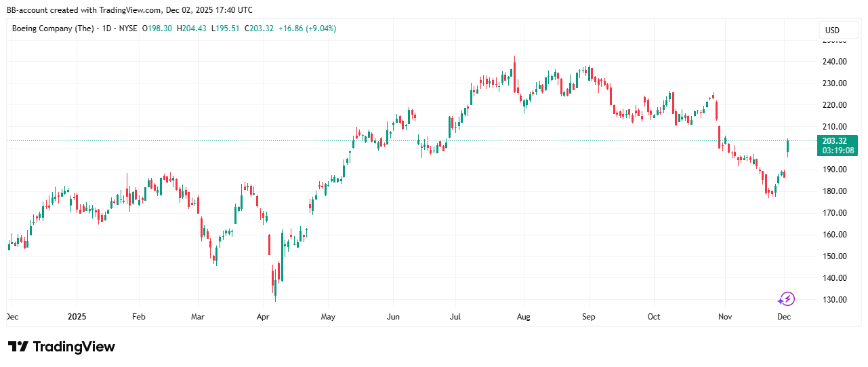This screenshot has width=868, height=367.
Task: Click the +16.86 (+9.04%) change value
Action: (309, 28)
